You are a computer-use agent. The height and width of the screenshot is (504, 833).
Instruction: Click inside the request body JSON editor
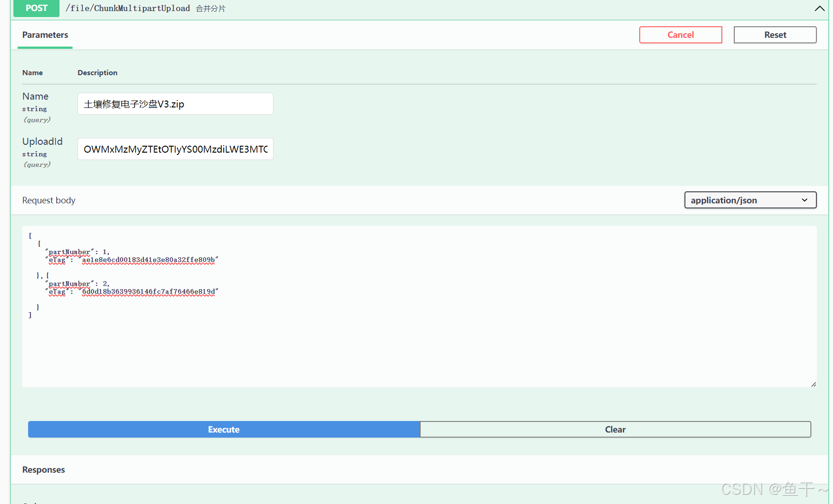click(x=419, y=307)
